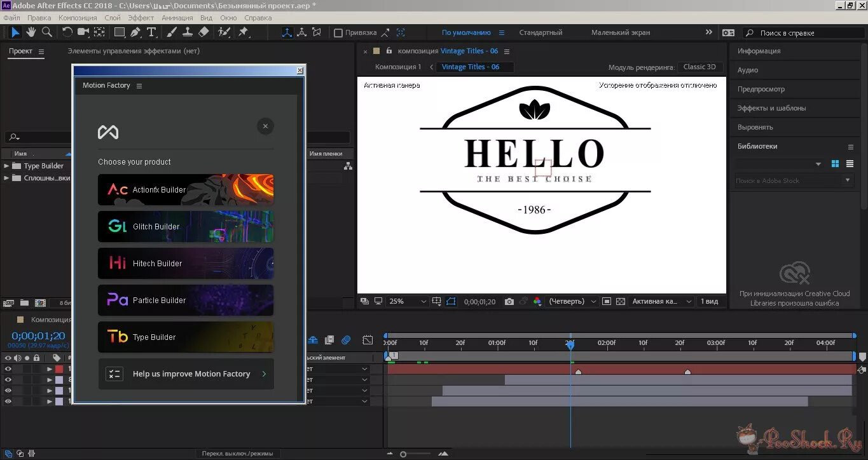Screen dimensions: 868x460
Task: Choose the View Axis mode icon
Action: click(316, 32)
